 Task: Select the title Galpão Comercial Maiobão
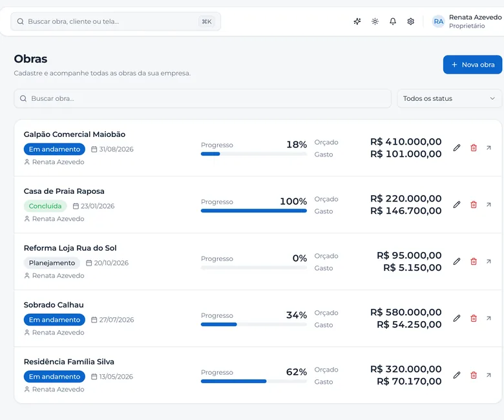(74, 134)
